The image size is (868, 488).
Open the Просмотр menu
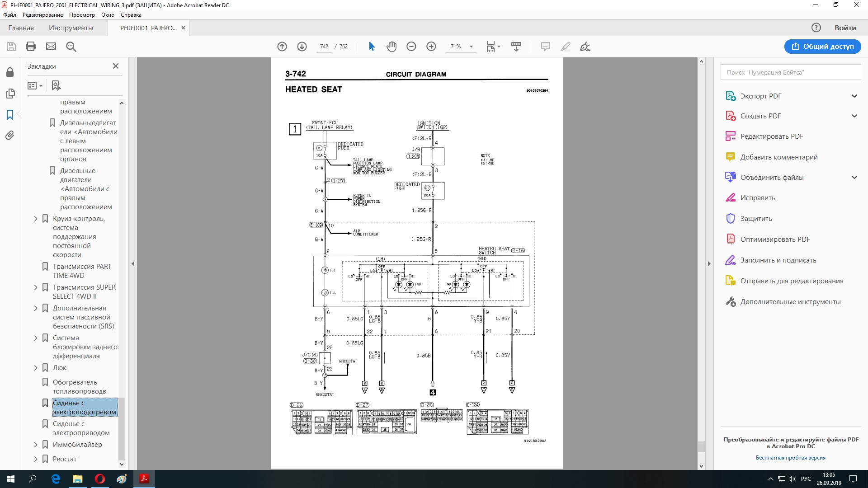pyautogui.click(x=82, y=15)
